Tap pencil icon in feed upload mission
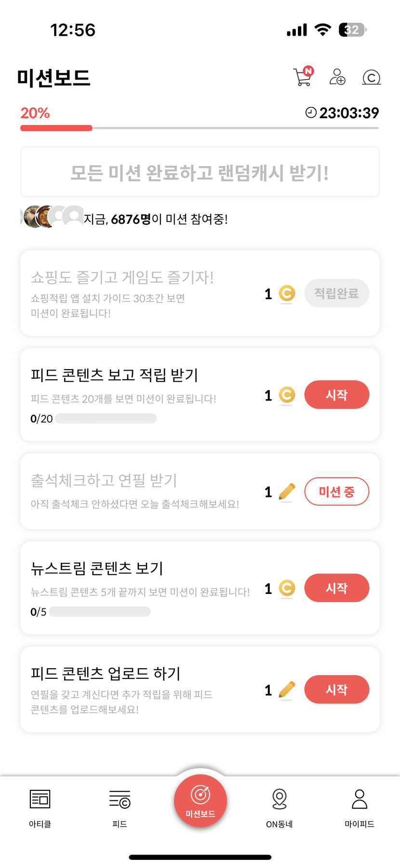The height and width of the screenshot is (868, 400). click(287, 690)
